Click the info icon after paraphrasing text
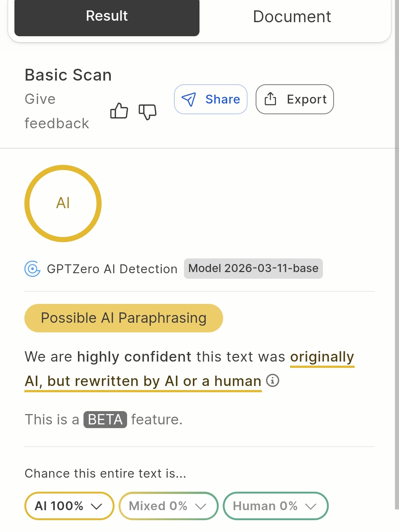The width and height of the screenshot is (399, 532). pos(273,380)
